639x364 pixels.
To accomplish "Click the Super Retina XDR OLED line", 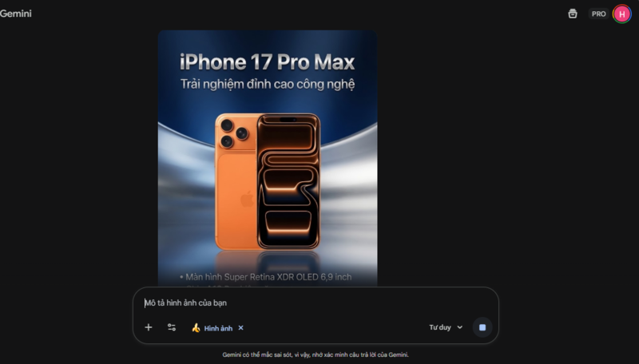I will click(x=266, y=277).
